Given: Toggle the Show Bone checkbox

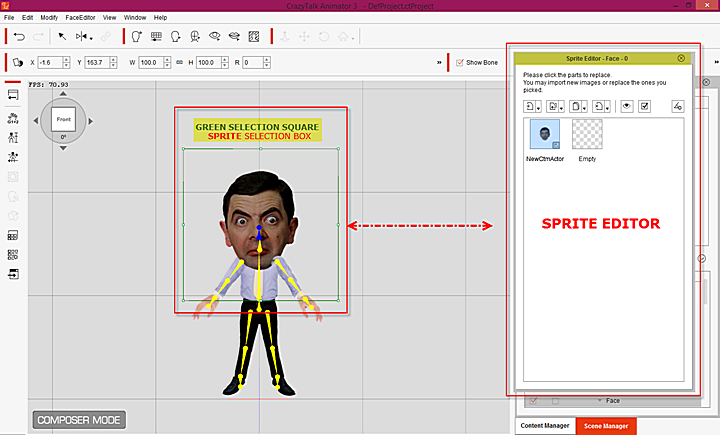Looking at the screenshot, I should [460, 63].
